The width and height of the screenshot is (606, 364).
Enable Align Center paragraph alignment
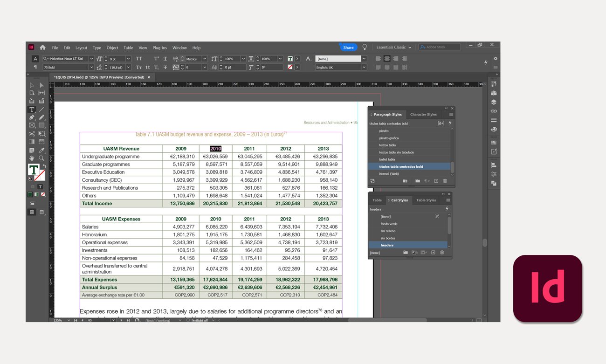point(387,59)
